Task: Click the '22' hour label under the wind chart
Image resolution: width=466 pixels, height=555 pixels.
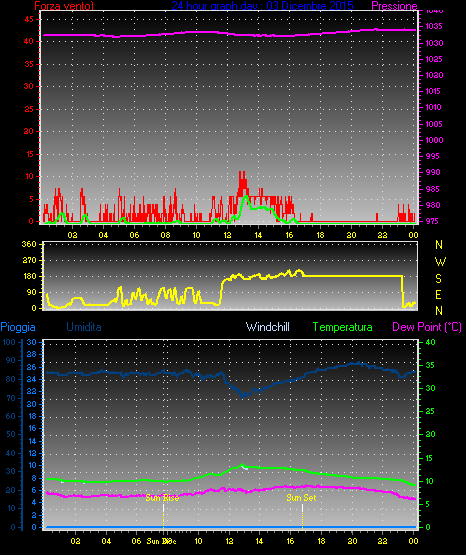Action: tap(382, 235)
